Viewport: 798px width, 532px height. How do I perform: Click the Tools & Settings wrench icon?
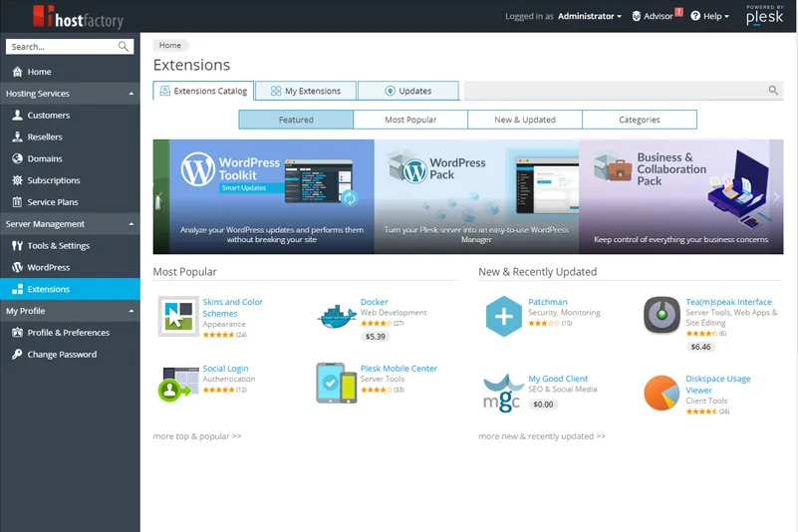click(x=17, y=246)
